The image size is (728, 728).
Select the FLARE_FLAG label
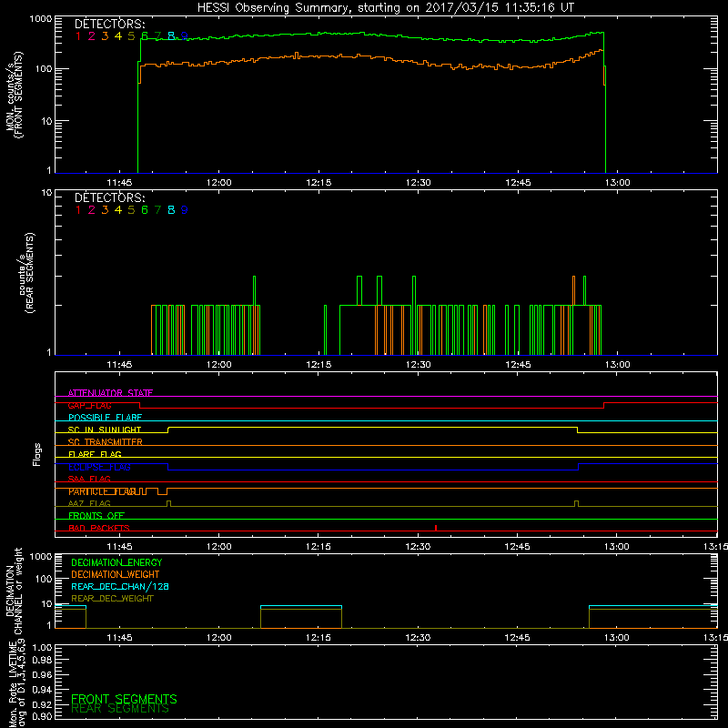pyautogui.click(x=95, y=454)
